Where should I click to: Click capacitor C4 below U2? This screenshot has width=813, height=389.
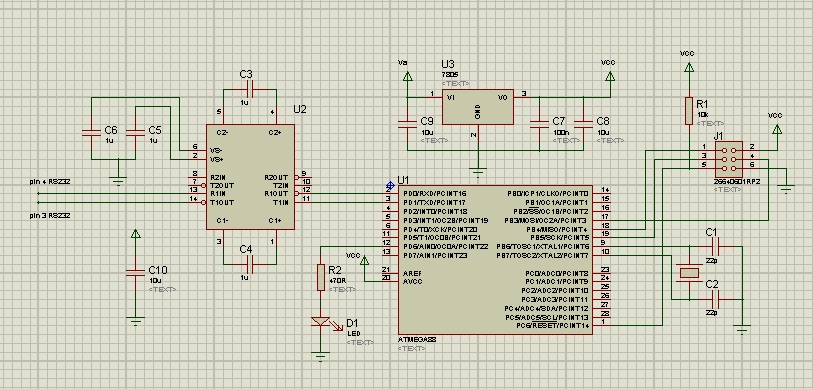click(249, 265)
